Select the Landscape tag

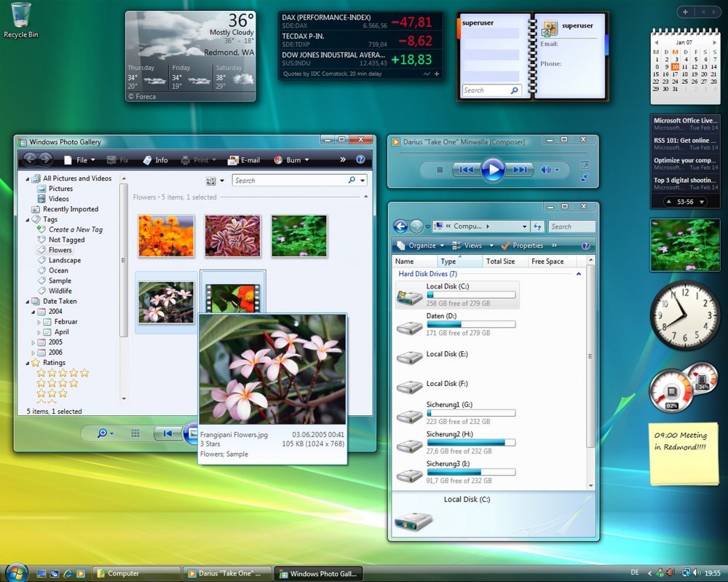click(x=60, y=260)
